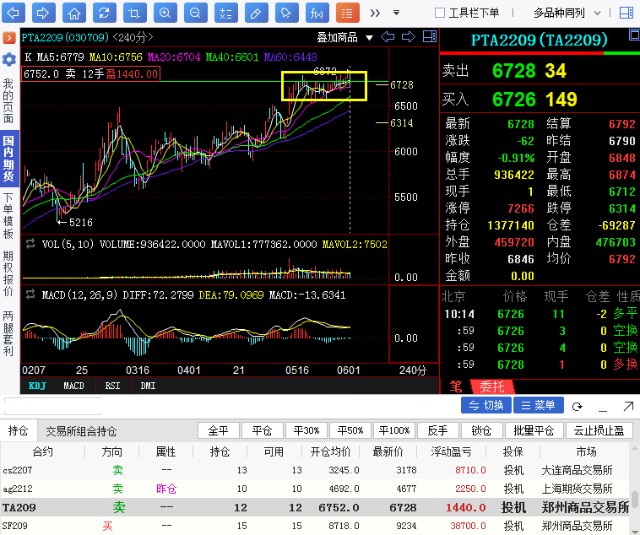The width and height of the screenshot is (640, 535).
Task: Click the 240分 period label
Action: point(412,370)
